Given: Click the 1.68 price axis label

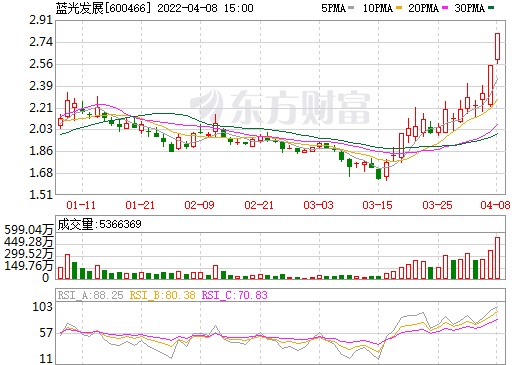Looking at the screenshot, I should point(41,173).
